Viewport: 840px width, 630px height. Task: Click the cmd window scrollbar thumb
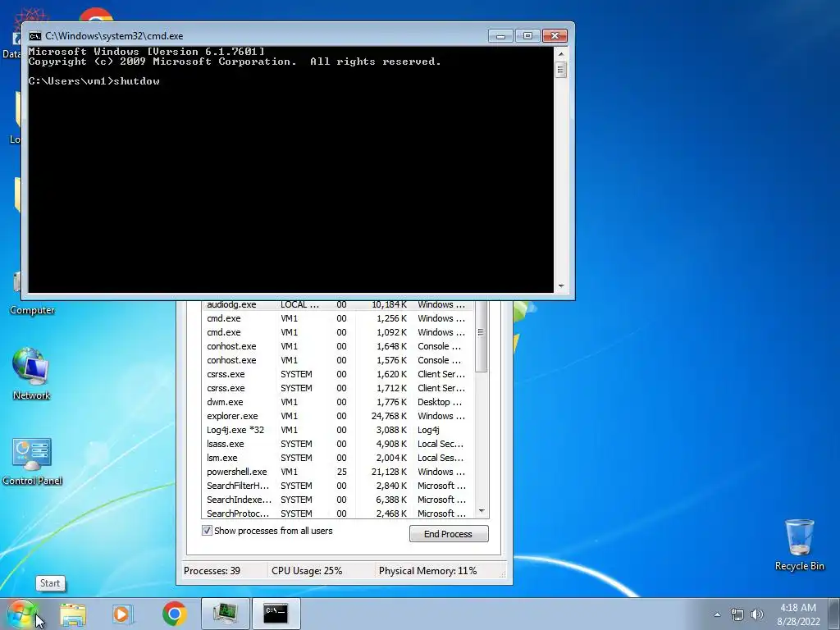(561, 70)
